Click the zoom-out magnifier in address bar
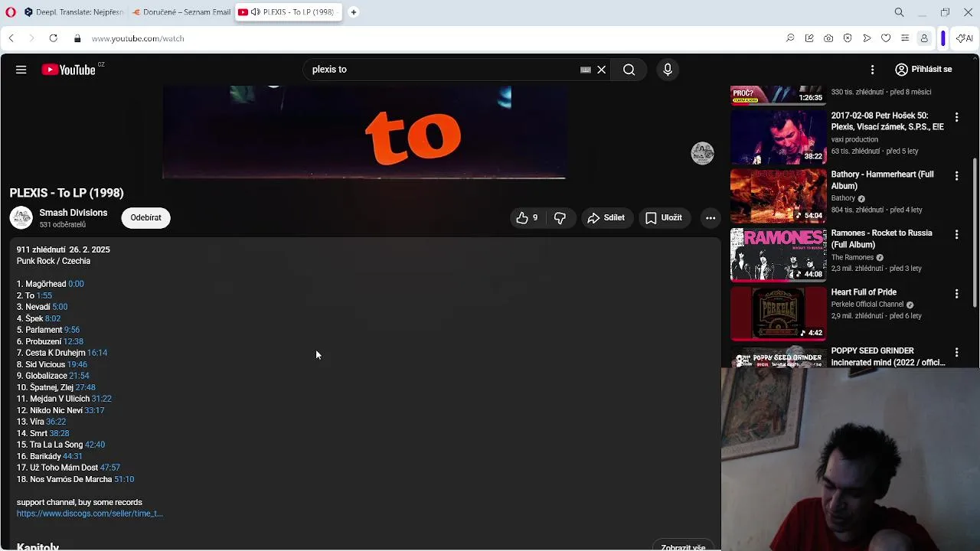Image resolution: width=980 pixels, height=551 pixels. click(790, 38)
